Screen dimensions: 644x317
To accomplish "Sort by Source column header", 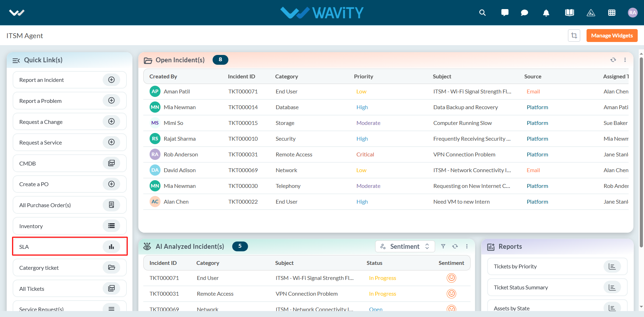I will click(x=533, y=76).
